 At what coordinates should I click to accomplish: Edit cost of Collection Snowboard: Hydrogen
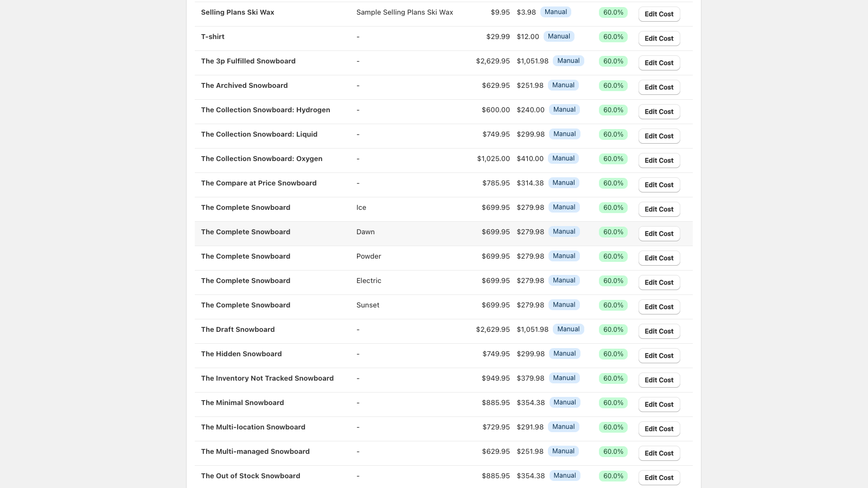[659, 112]
